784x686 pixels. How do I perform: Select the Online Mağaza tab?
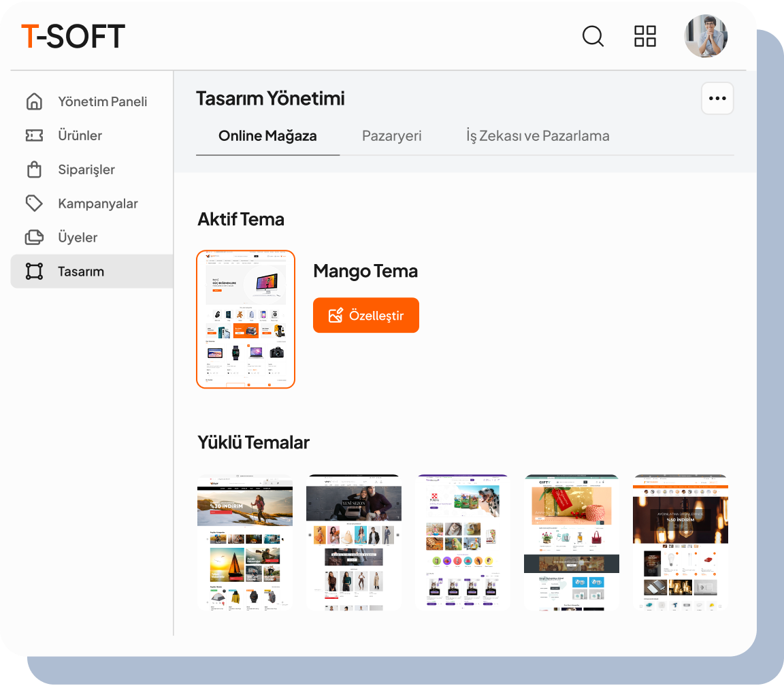(267, 135)
